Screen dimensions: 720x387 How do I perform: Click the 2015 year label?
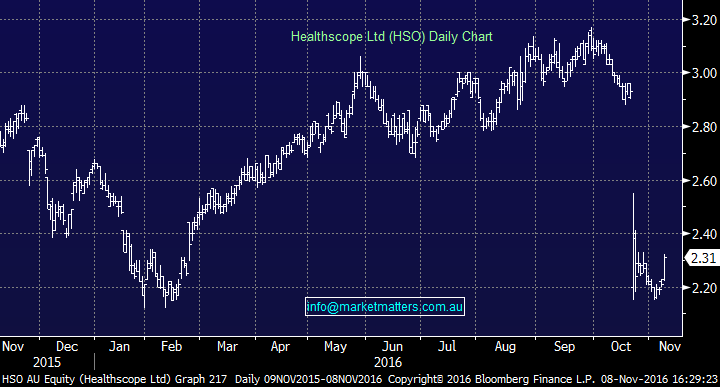click(x=46, y=362)
